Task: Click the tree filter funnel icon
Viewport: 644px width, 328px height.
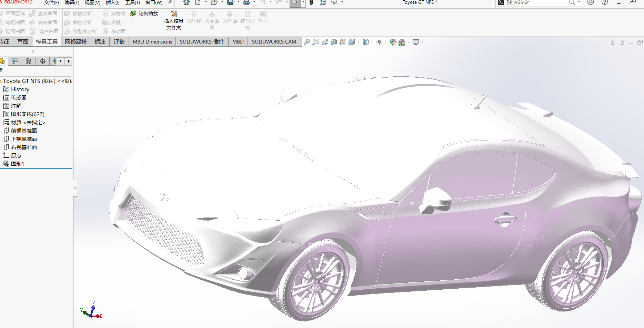Action: (1, 70)
